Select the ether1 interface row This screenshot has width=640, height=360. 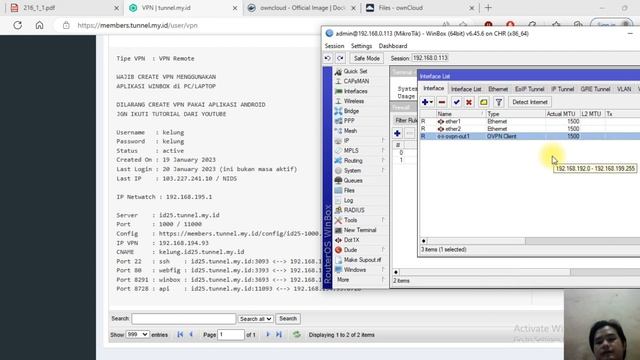pos(530,122)
